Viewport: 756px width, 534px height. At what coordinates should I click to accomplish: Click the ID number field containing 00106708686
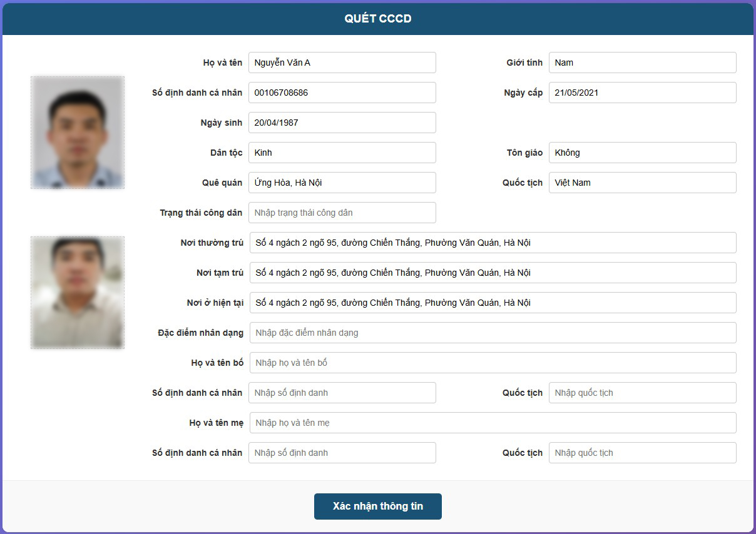coord(342,93)
